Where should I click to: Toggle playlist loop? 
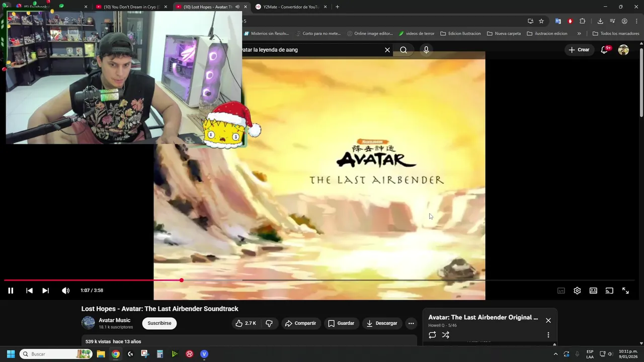point(432,335)
